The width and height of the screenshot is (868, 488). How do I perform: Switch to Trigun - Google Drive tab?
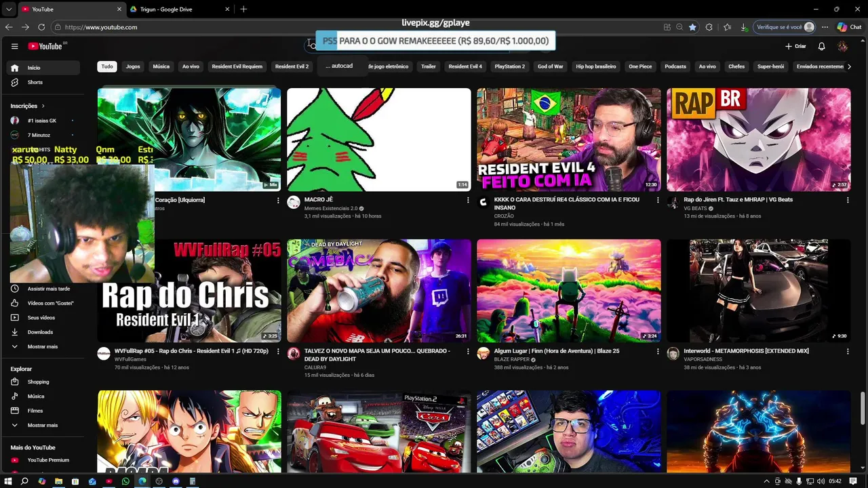click(x=180, y=9)
